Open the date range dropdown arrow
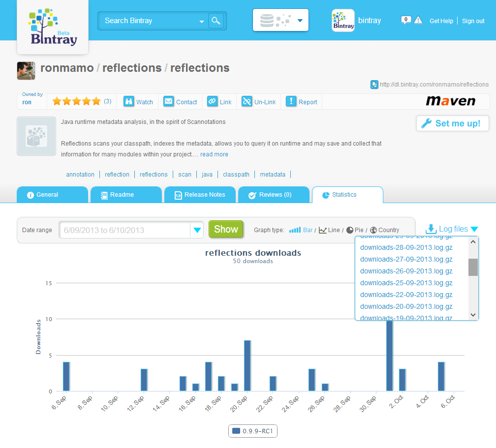Image resolution: width=496 pixels, height=448 pixels. point(197,230)
